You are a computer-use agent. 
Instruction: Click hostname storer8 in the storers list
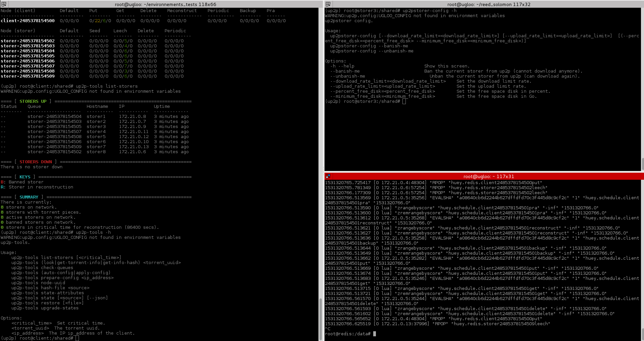pos(96,152)
